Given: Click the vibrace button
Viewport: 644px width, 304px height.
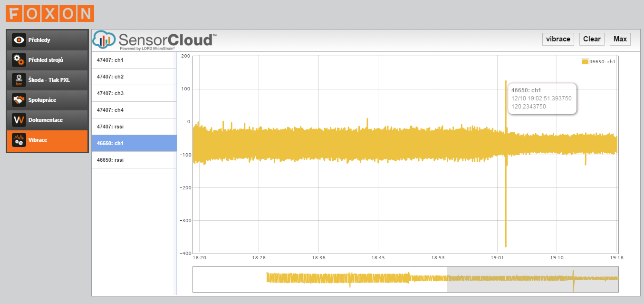Looking at the screenshot, I should coord(558,39).
